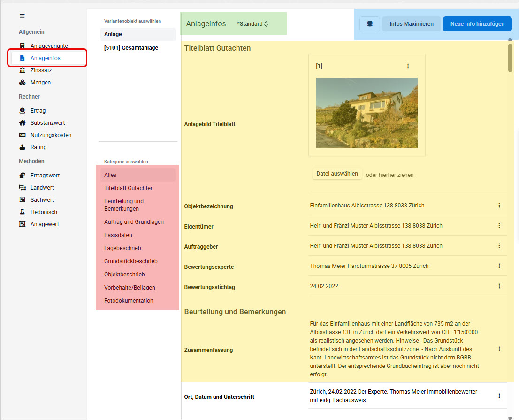
Task: Click the database icon button
Action: click(x=370, y=24)
